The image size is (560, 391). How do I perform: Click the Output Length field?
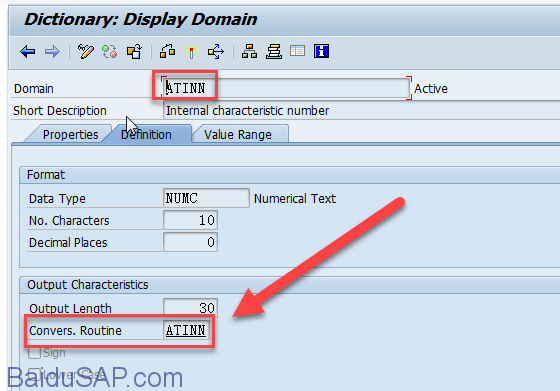(x=190, y=307)
